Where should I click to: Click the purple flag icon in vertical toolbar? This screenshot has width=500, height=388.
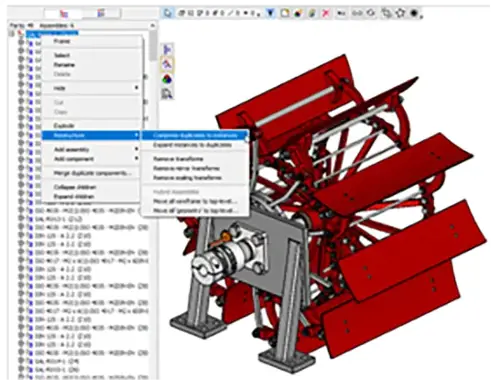click(167, 49)
